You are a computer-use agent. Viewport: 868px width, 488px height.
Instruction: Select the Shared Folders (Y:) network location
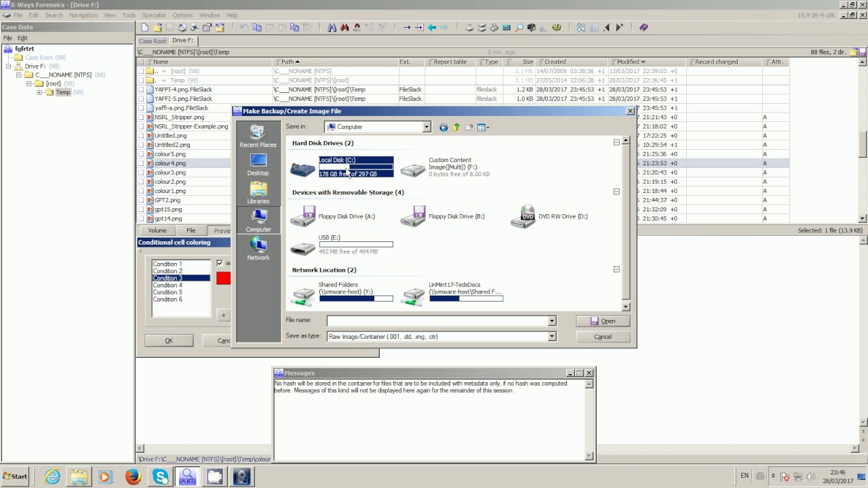click(342, 293)
